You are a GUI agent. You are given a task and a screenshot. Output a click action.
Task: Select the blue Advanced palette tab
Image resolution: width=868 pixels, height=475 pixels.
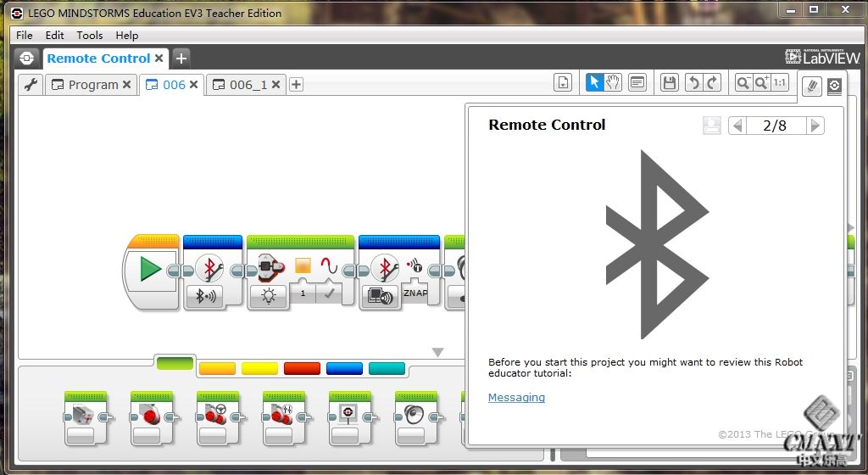point(344,368)
